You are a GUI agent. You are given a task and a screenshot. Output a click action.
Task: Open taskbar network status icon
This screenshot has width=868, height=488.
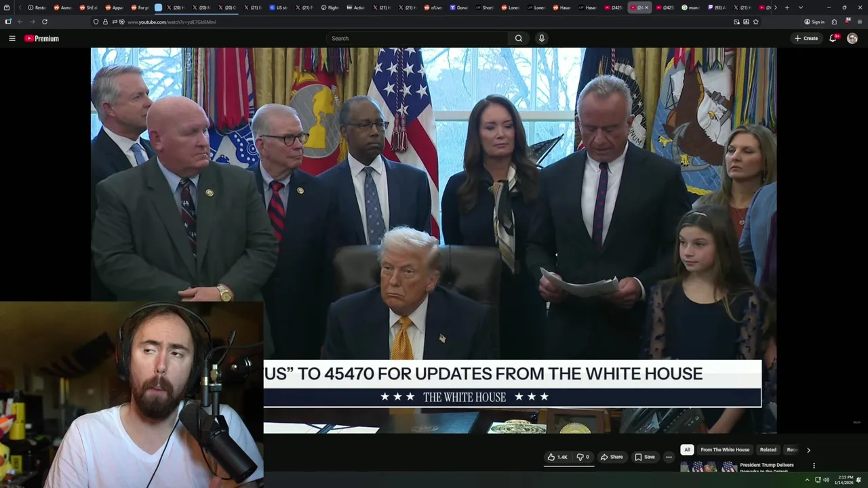pos(817,480)
